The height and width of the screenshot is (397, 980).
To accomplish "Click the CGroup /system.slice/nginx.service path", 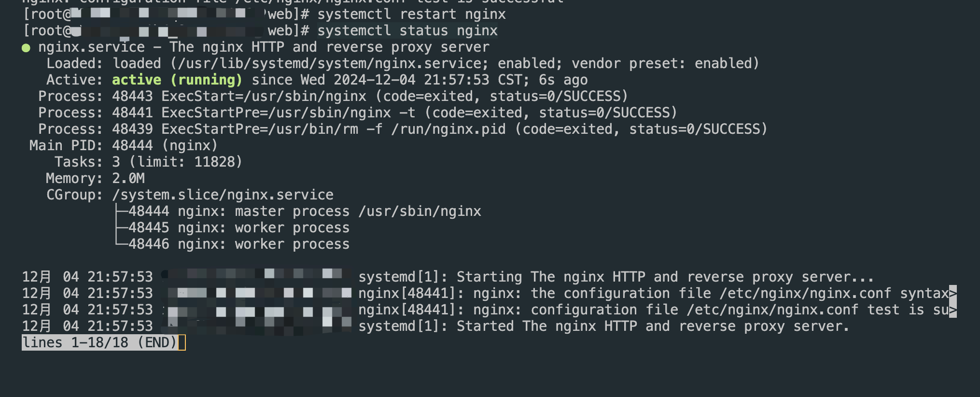I will click(223, 195).
